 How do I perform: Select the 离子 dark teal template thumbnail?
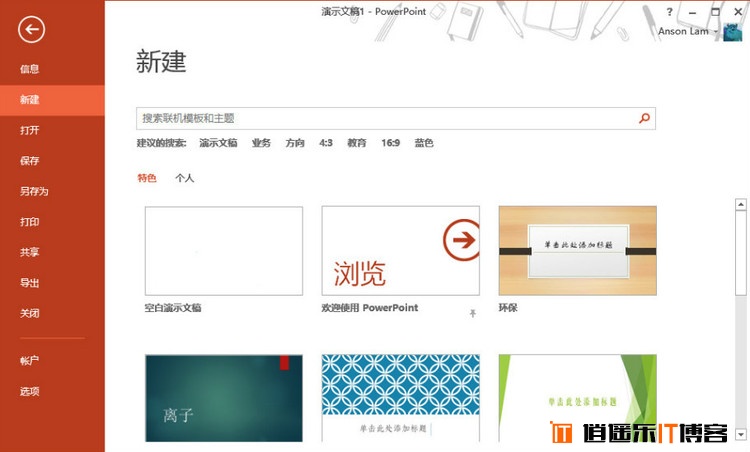(224, 398)
